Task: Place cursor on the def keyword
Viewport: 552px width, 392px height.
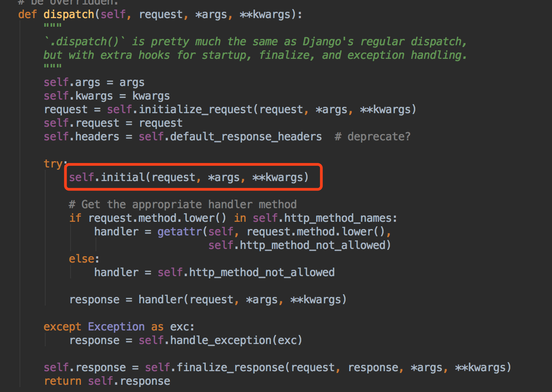Action: [28, 14]
